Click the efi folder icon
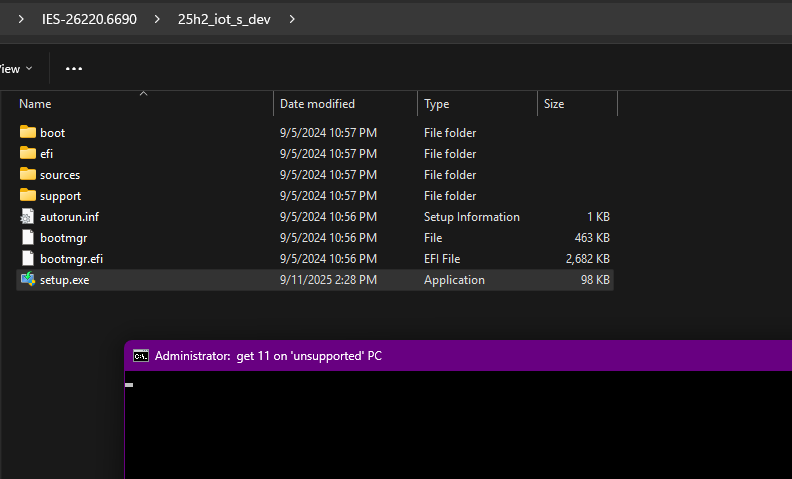The image size is (792, 479). 28,153
